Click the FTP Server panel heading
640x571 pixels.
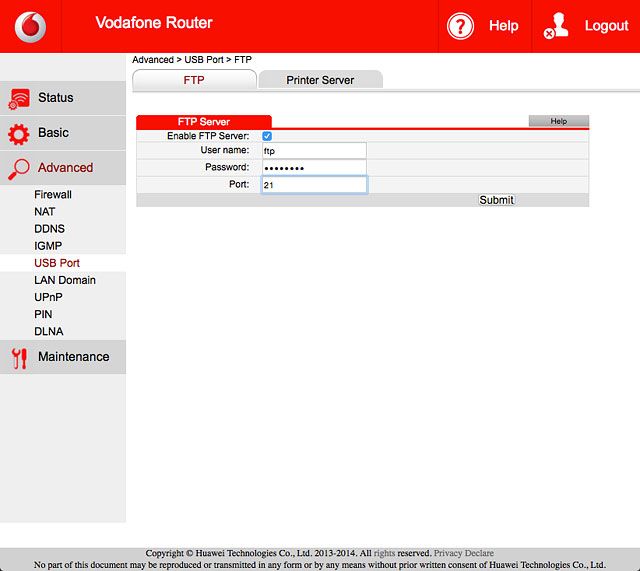(x=204, y=122)
